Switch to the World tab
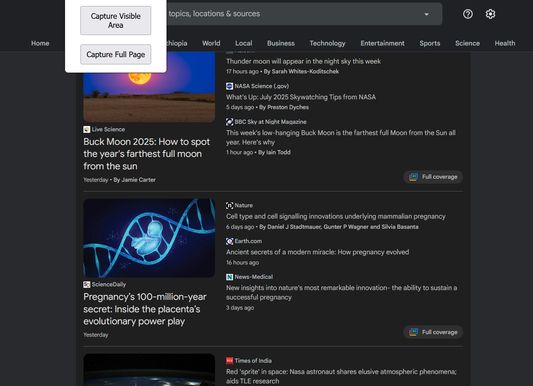The height and width of the screenshot is (386, 533). point(211,43)
